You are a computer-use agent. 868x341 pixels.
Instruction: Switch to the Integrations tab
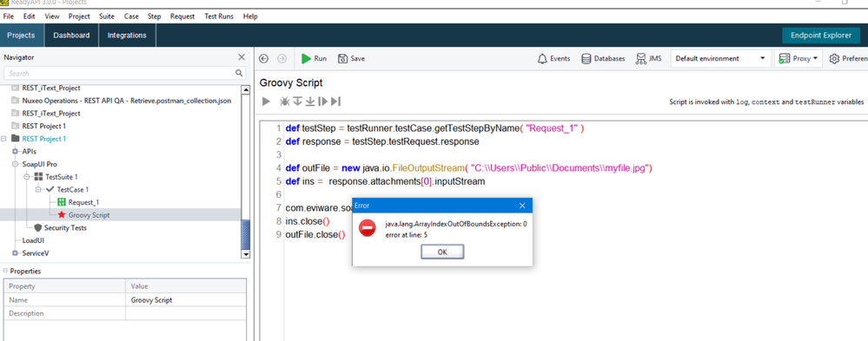(x=128, y=36)
